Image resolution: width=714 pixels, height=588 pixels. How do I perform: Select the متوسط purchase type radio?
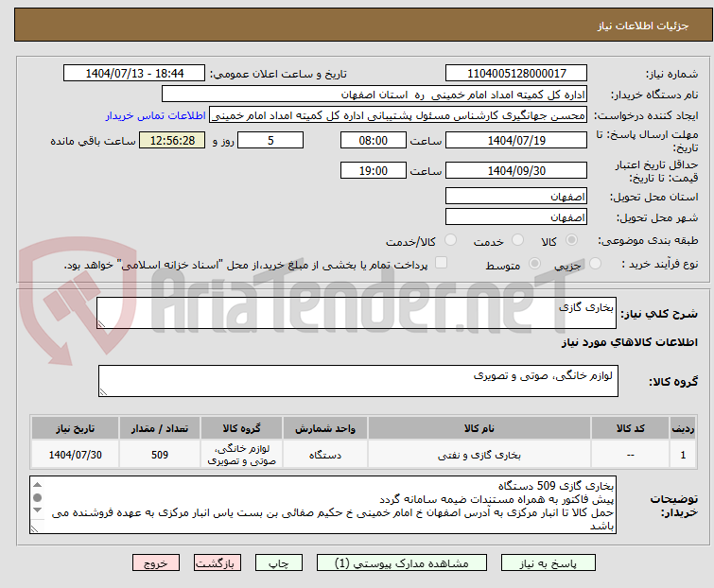534,263
